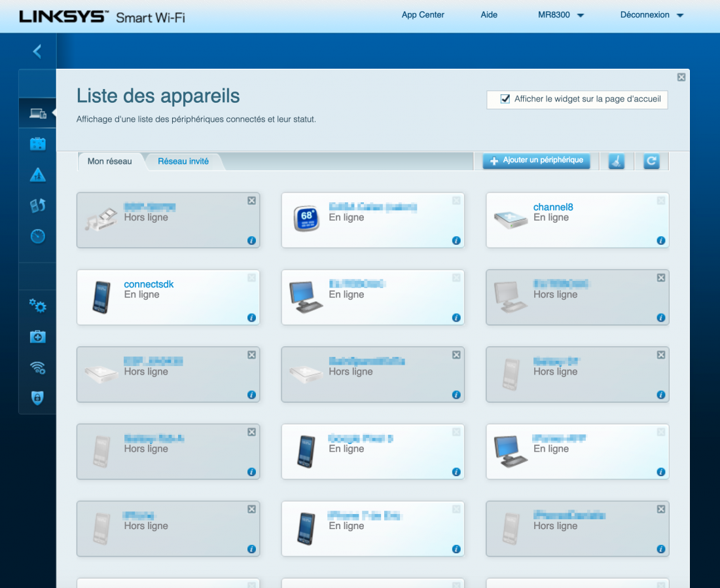Screen dimensions: 720x588
Task: Collapse the sidebar with the back chevron
Action: click(x=37, y=51)
